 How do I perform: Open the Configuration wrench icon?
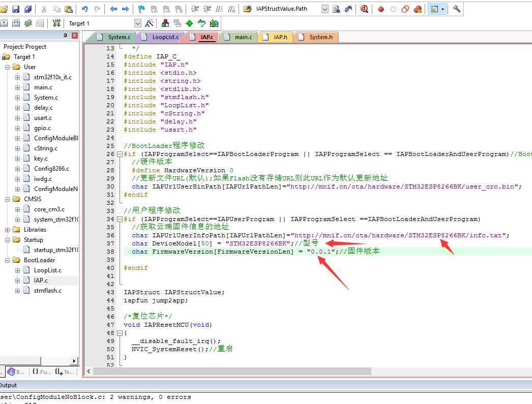pyautogui.click(x=457, y=9)
